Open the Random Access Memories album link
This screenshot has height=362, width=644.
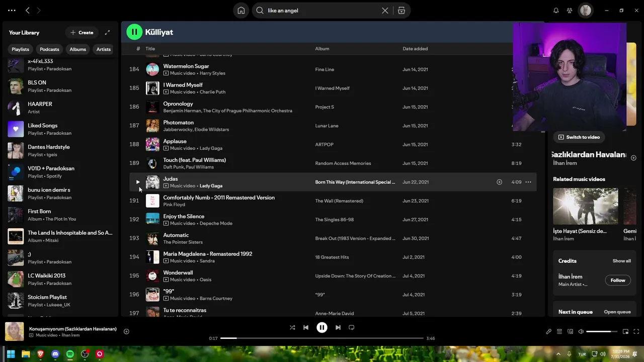coord(343,163)
